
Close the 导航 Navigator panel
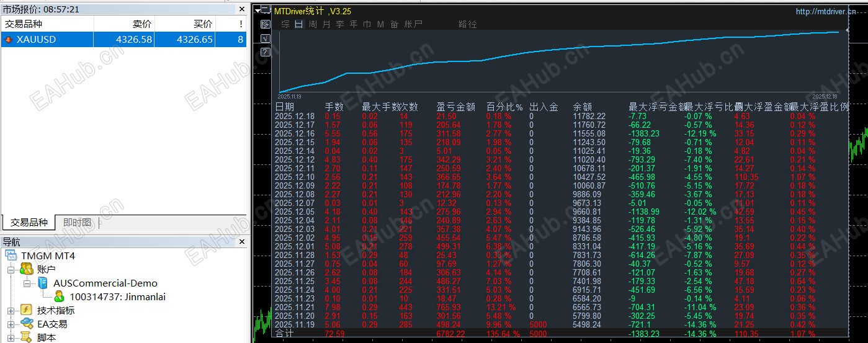click(x=242, y=242)
